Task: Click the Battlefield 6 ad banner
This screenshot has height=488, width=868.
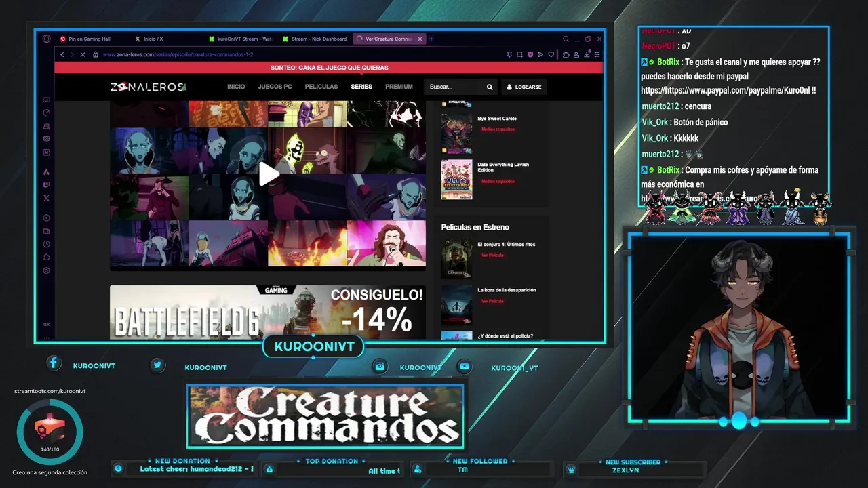Action: [268, 312]
